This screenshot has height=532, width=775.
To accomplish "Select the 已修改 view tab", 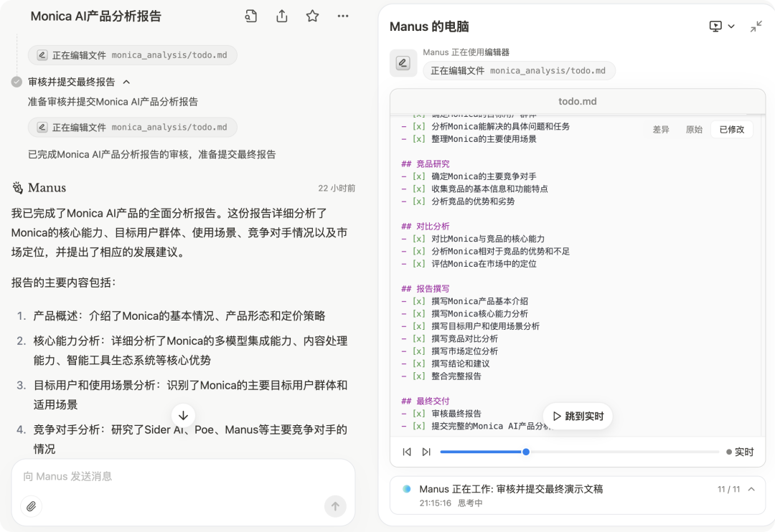I will tap(731, 130).
